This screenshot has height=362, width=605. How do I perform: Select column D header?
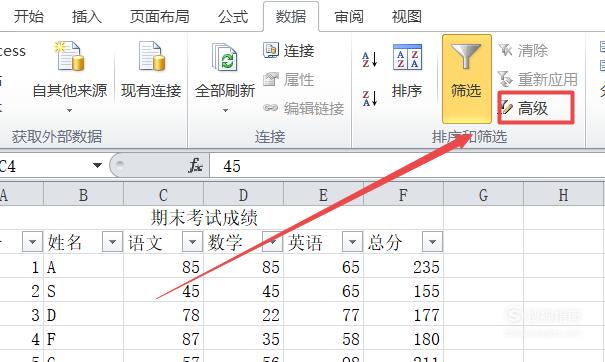(x=243, y=195)
